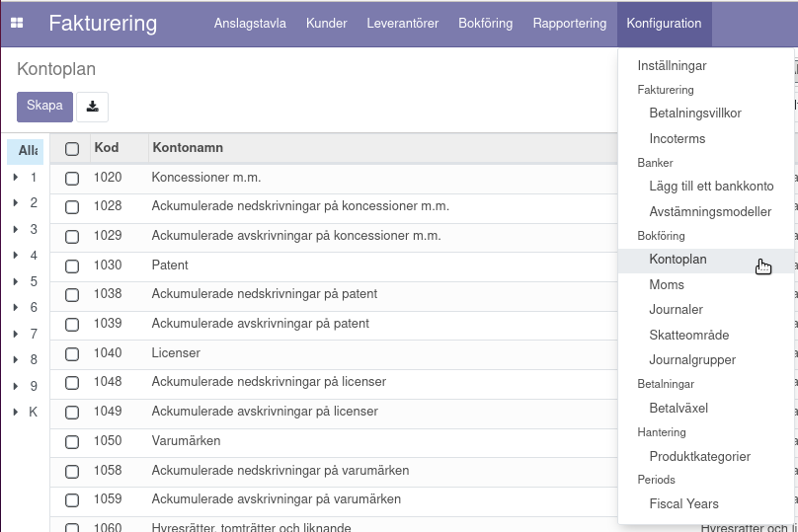This screenshot has width=798, height=532.
Task: Expand account group 3 arrow
Action: click(x=16, y=229)
